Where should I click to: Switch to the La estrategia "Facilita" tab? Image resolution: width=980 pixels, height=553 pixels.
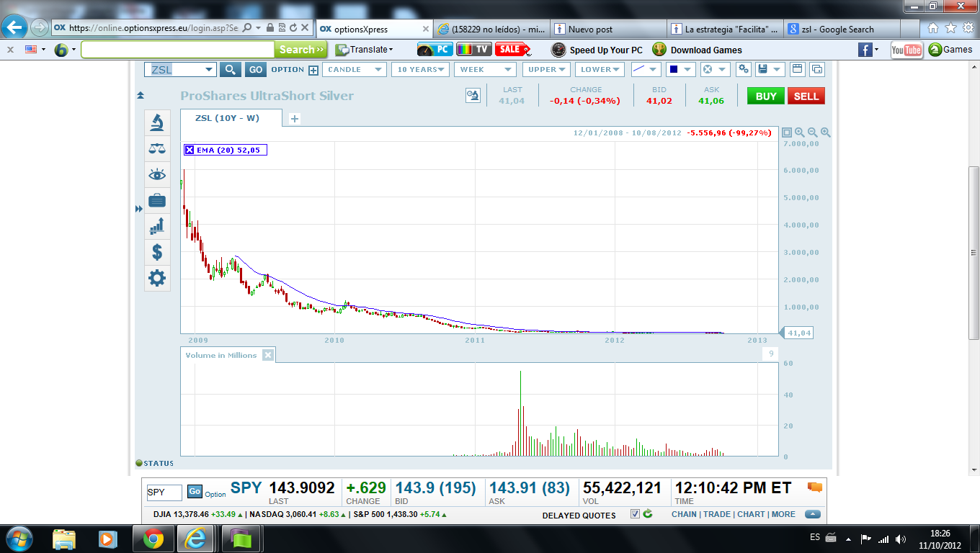click(726, 30)
